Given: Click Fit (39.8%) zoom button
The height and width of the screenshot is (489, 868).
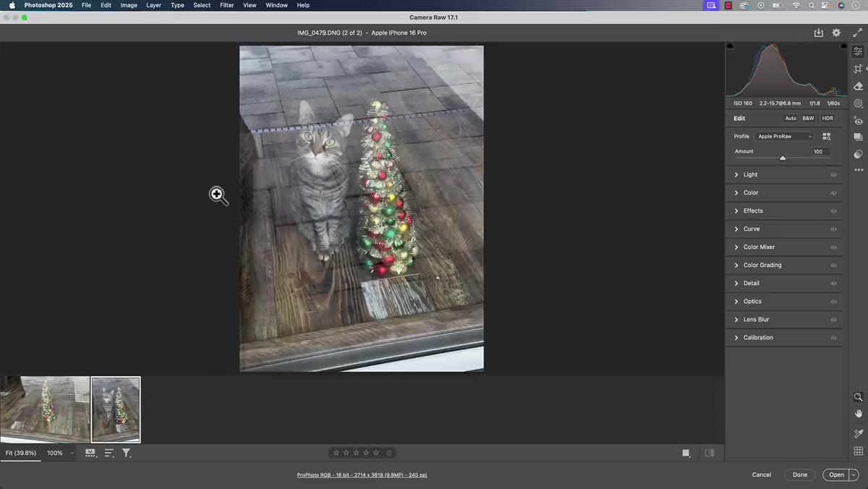Looking at the screenshot, I should [x=21, y=453].
